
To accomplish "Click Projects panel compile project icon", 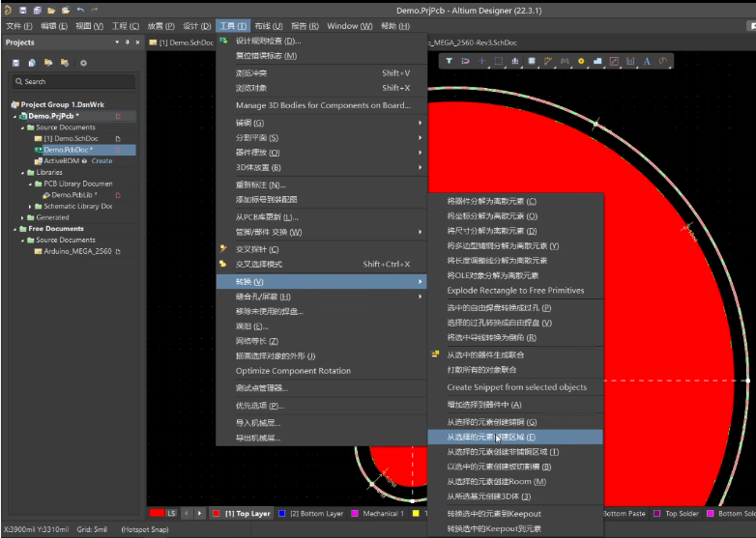I will (32, 63).
